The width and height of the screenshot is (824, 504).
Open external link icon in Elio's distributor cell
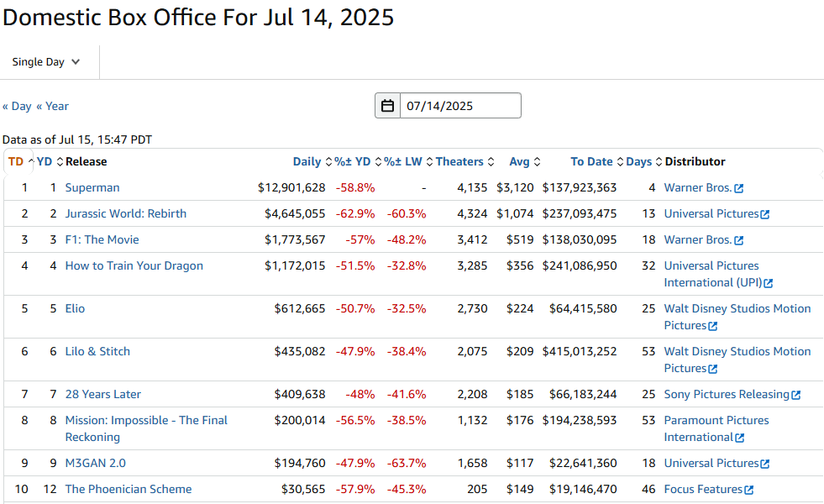(x=712, y=326)
